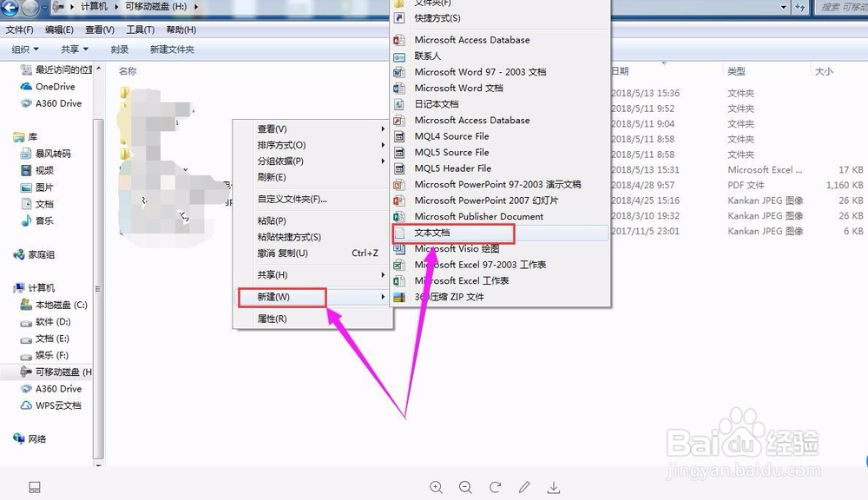868x500 pixels.
Task: Expand the 共享 toolbar dropdown
Action: tap(75, 49)
